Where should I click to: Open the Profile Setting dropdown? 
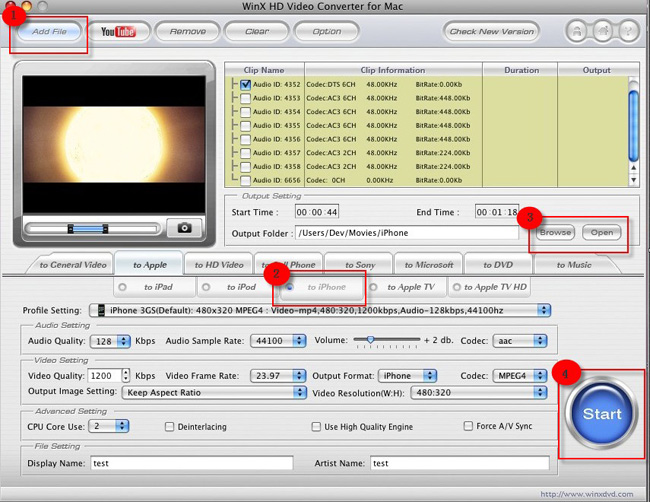320,310
